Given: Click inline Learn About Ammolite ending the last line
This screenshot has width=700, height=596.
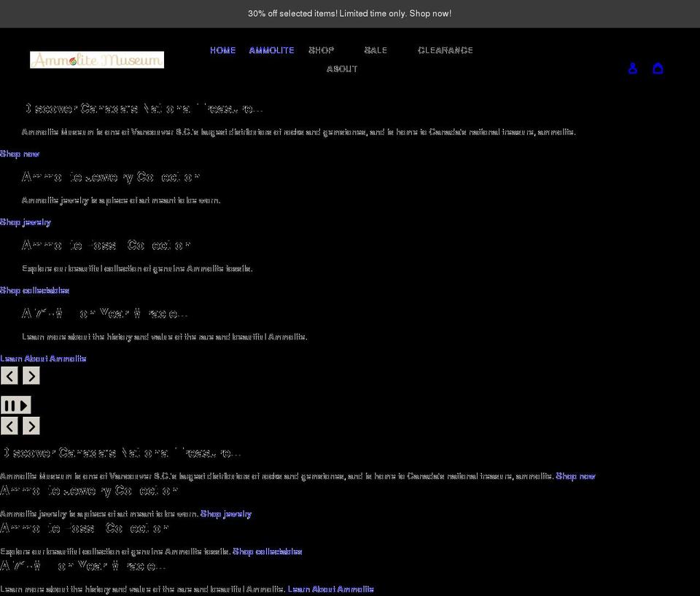Looking at the screenshot, I should 331,589.
